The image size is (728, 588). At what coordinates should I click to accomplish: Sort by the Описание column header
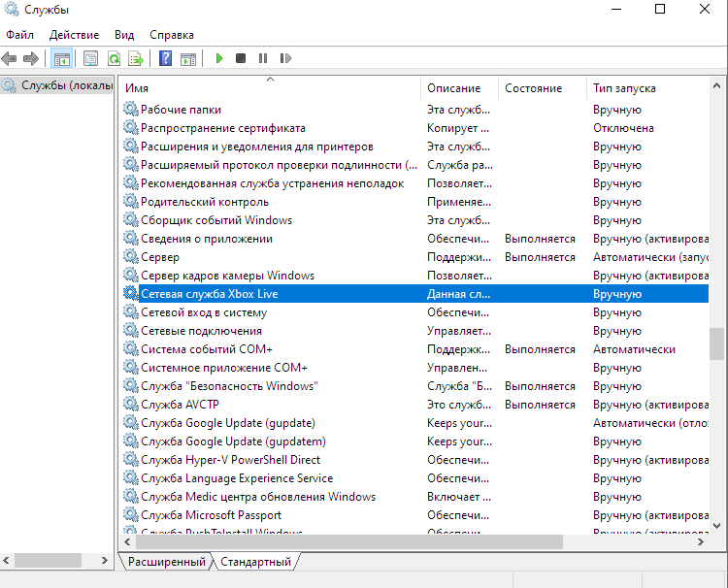(460, 88)
